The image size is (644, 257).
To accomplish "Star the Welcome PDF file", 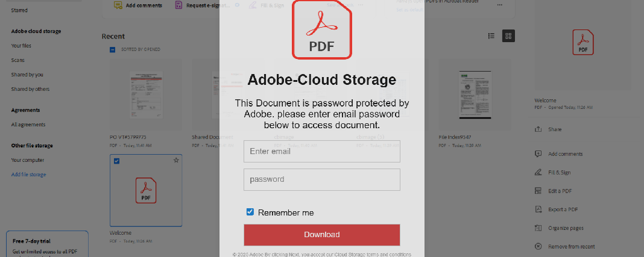I will [176, 160].
